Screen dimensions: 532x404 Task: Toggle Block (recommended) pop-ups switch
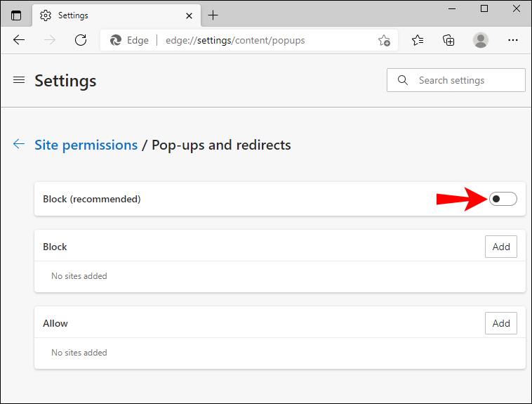tap(503, 199)
